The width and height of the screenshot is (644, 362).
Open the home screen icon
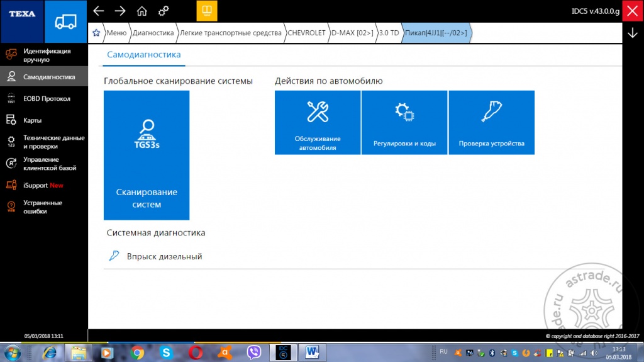point(142,11)
